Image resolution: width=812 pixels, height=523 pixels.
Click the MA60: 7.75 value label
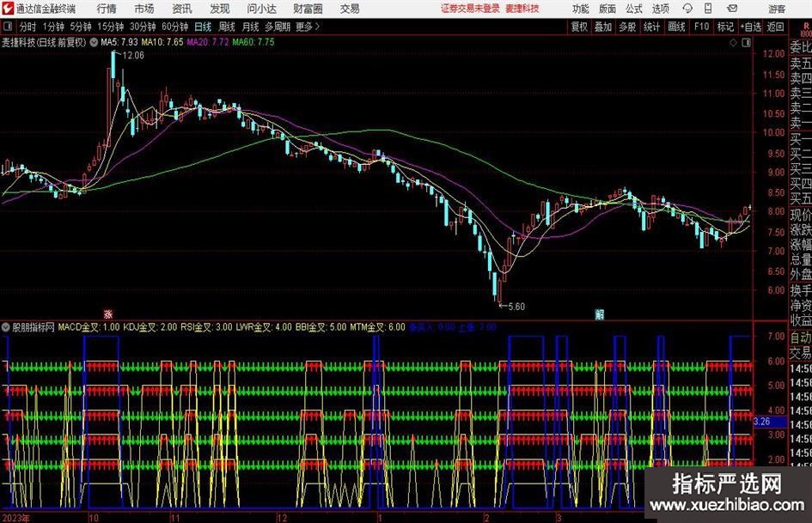pyautogui.click(x=253, y=42)
